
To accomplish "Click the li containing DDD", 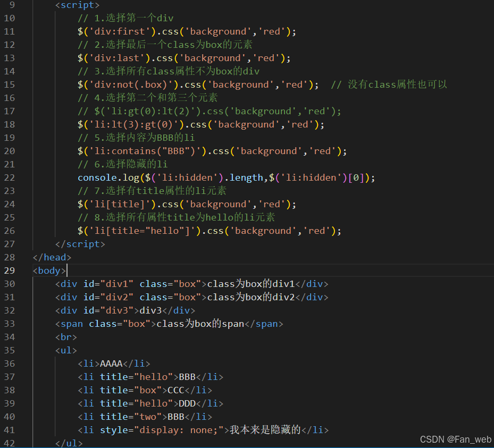I will 150,403.
